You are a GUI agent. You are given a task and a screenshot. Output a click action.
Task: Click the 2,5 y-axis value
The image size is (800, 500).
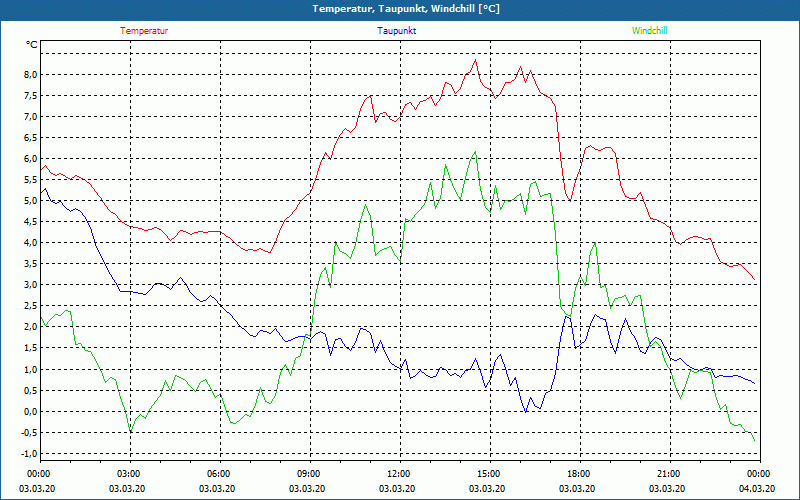click(x=30, y=306)
